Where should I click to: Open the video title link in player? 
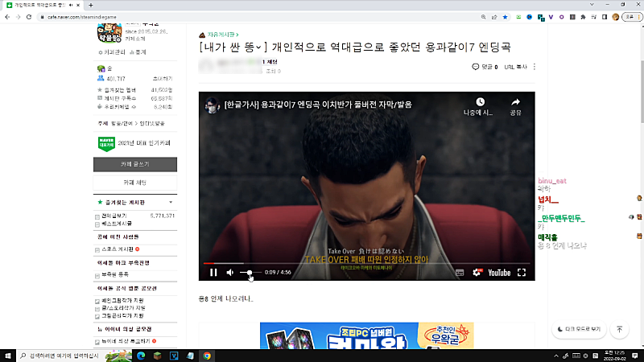pyautogui.click(x=318, y=105)
